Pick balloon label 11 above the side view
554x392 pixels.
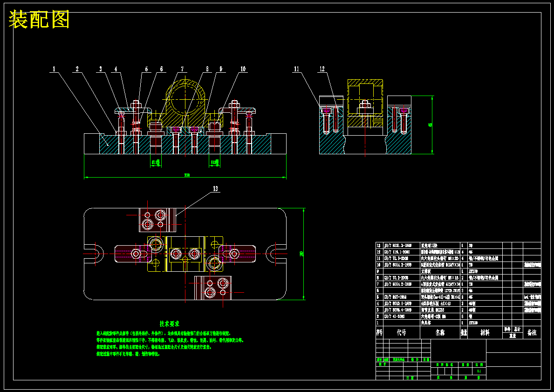pos(296,69)
